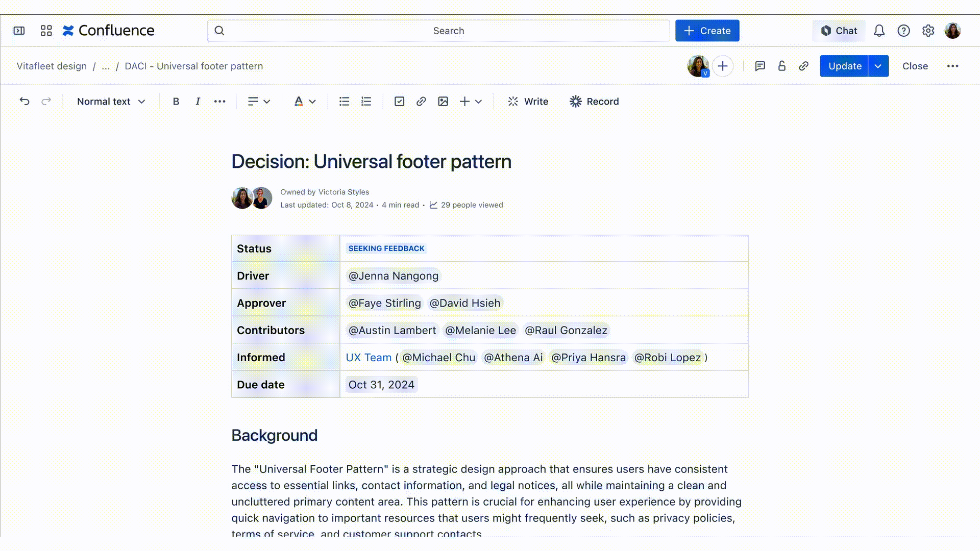Open the UX Team link

click(x=369, y=357)
